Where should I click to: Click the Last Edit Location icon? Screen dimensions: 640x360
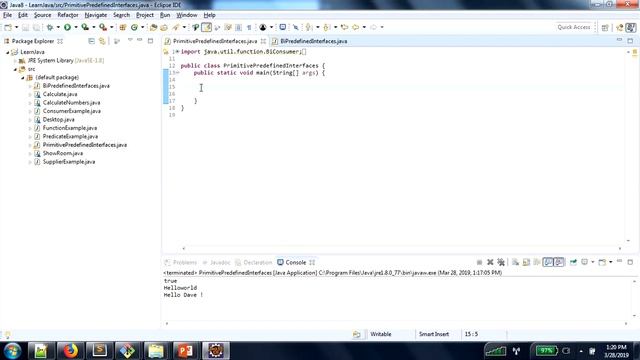coord(344,27)
